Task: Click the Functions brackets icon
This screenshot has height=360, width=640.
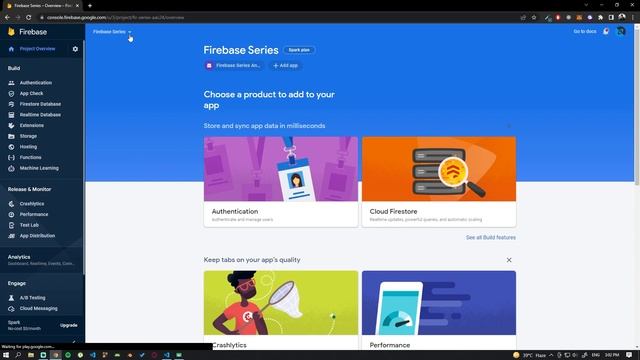Action: pos(11,157)
